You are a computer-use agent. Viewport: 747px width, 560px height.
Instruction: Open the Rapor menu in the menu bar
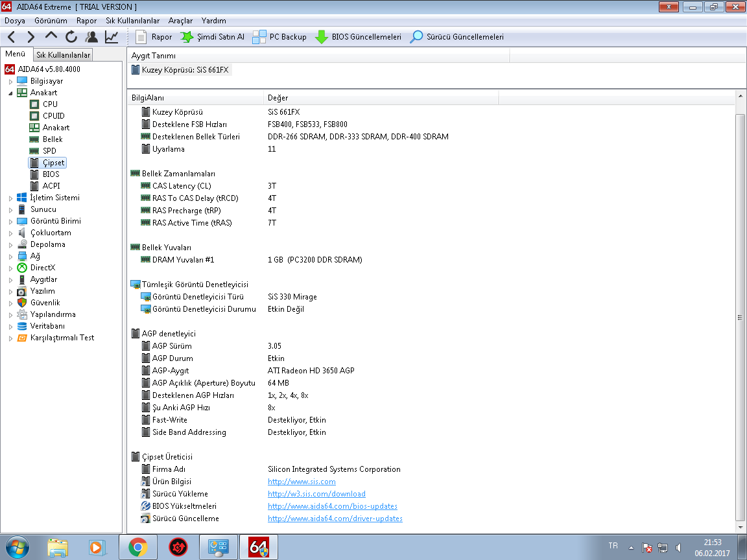coord(86,21)
